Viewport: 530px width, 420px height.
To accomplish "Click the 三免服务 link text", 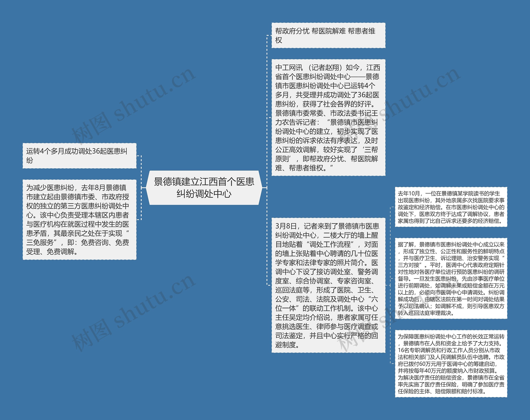I will (x=37, y=242).
